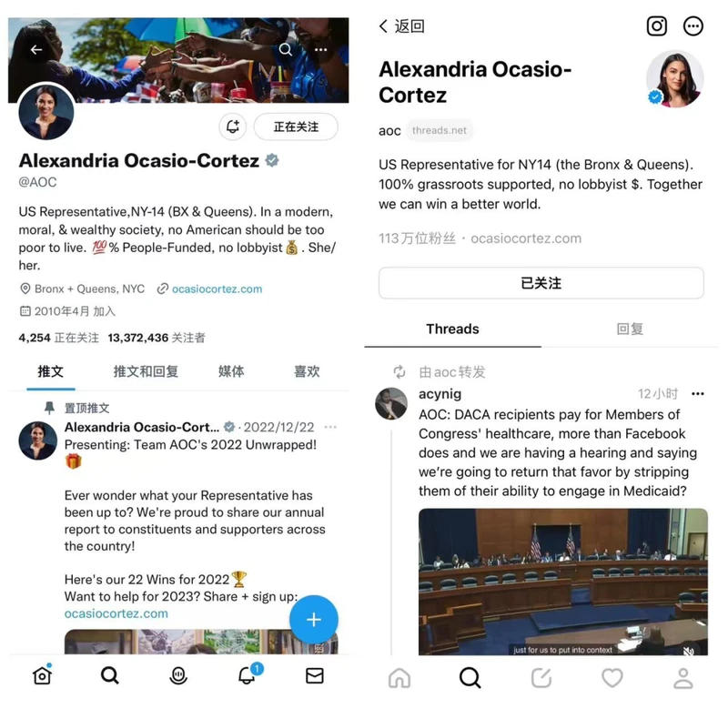Open search icon on Twitter banner
Screen dimensions: 728x719
(286, 49)
